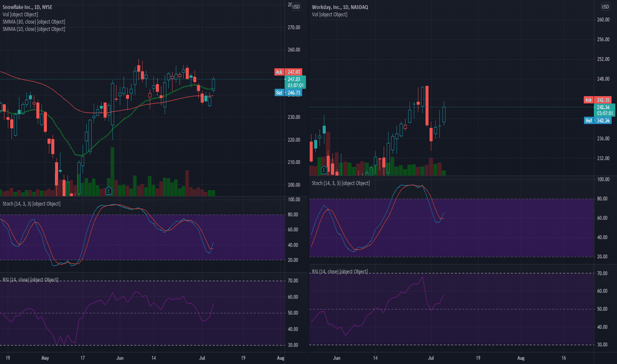Click the Stoch (14, 3, 3) legend under Workday
This screenshot has width=617, height=364.
click(341, 183)
